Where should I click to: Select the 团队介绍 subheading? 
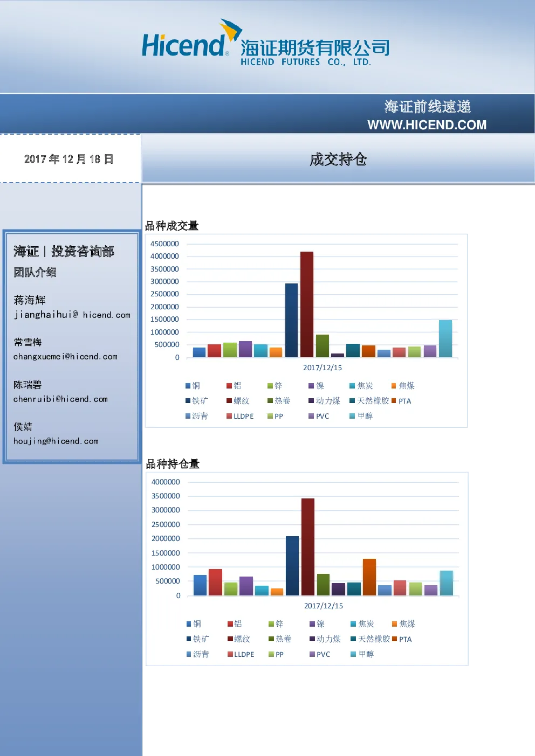point(35,272)
